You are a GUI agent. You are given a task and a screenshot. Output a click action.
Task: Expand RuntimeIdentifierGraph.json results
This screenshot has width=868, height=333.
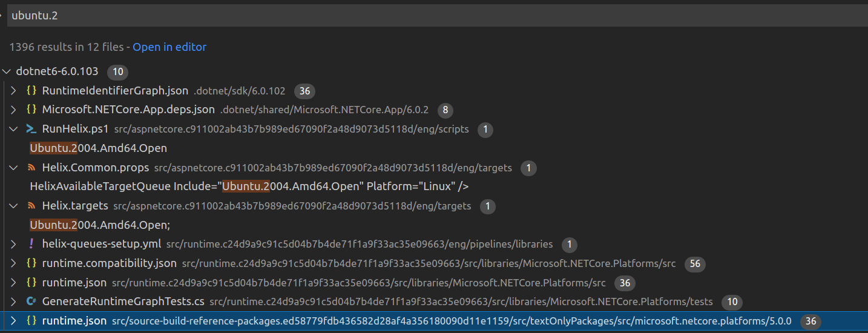tap(13, 91)
